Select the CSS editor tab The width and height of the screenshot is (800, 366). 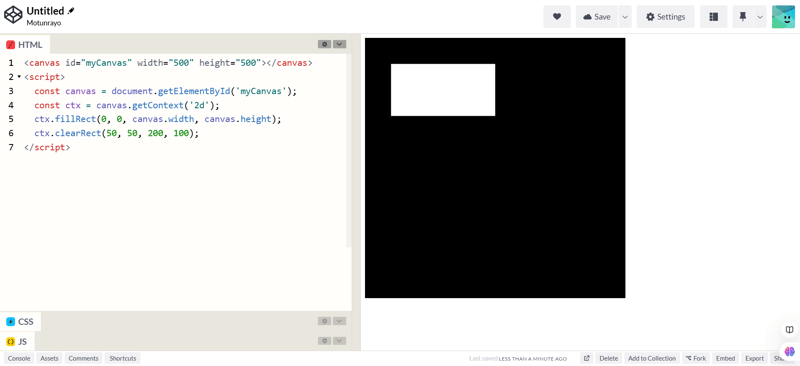tap(20, 322)
